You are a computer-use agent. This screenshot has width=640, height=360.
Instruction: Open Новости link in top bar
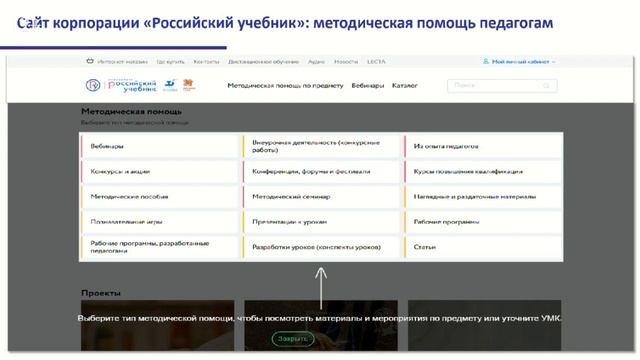(x=346, y=62)
